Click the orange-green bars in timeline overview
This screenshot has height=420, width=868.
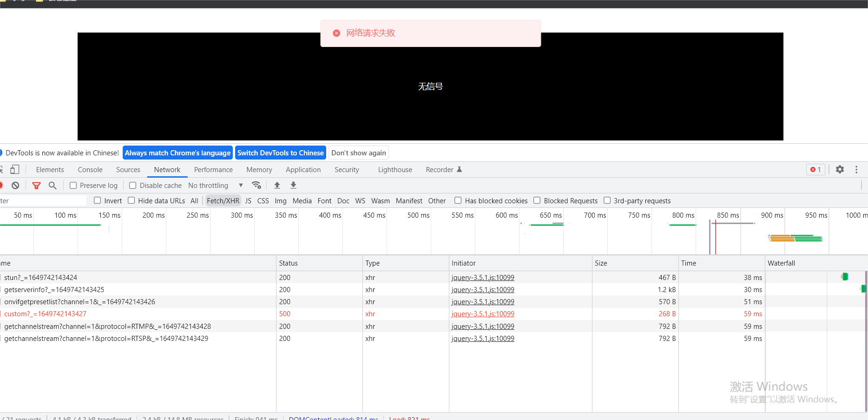[796, 238]
